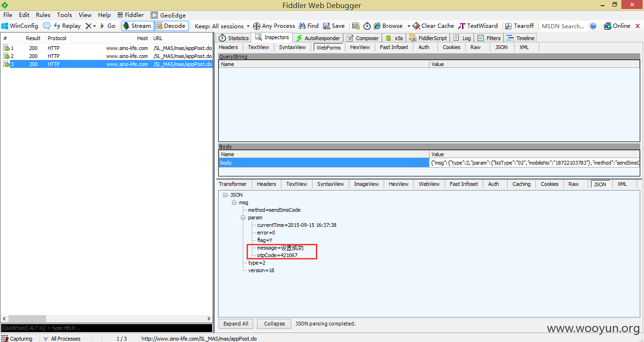Open the GeoEdge menu
This screenshot has height=342, width=644.
[x=168, y=15]
